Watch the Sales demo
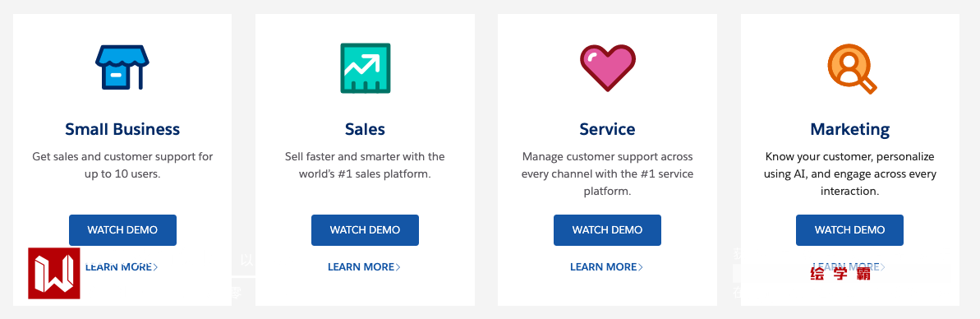The image size is (980, 319). pos(365,230)
